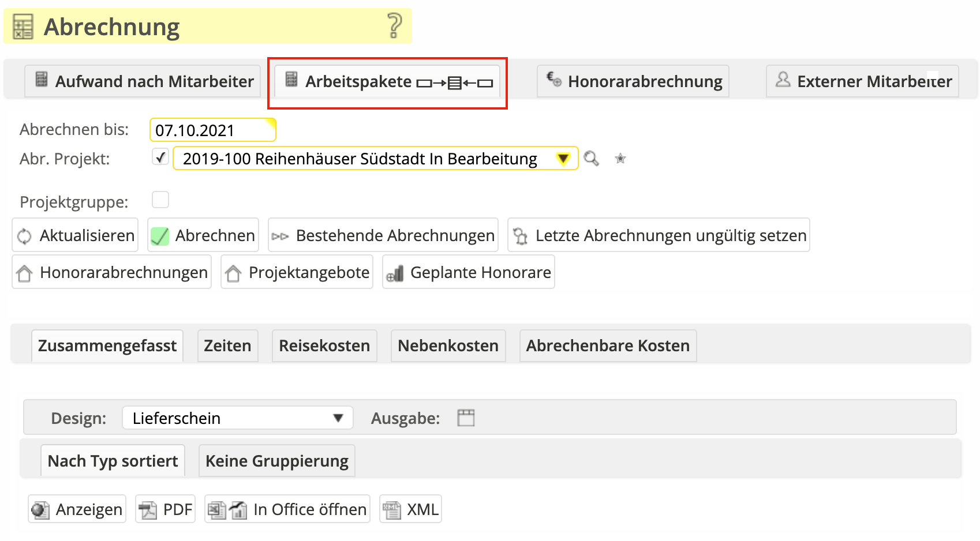Show report with Anzeigen
Viewport: 980px width, 541px height.
point(77,509)
